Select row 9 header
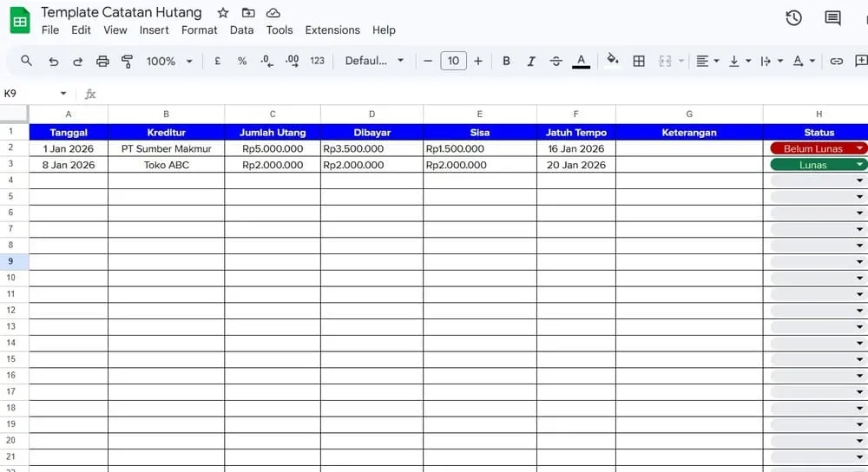Screen dimensions: 868x472 14,261
